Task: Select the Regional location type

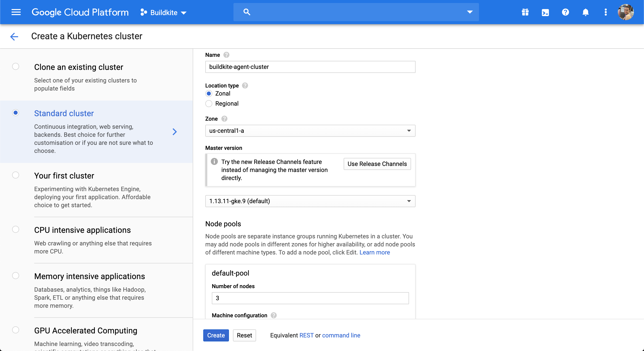Action: 209,104
